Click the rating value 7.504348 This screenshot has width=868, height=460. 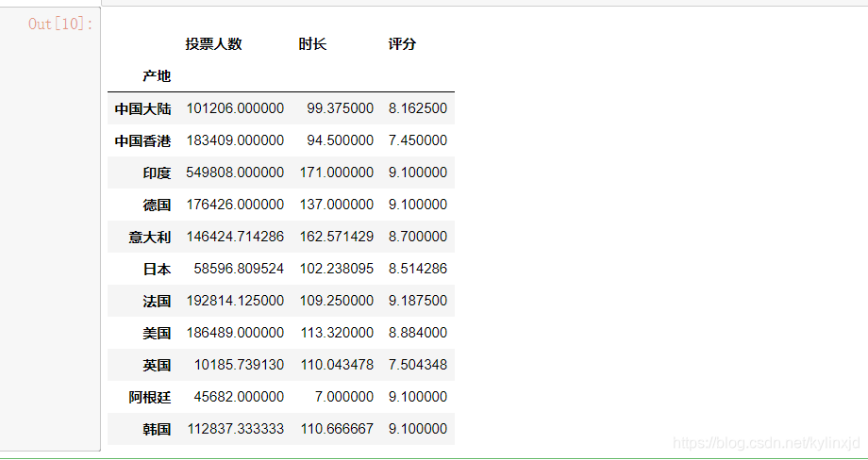(418, 365)
